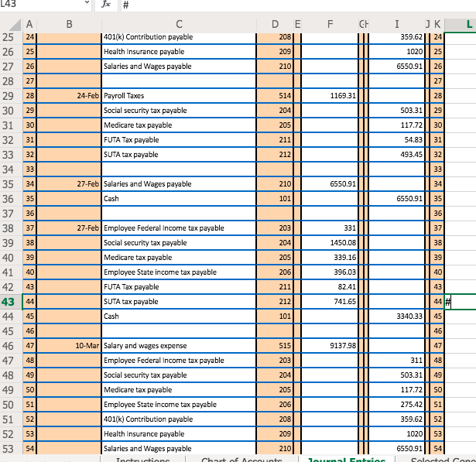Open the Chart of Accounts sheet tab

pos(241,459)
